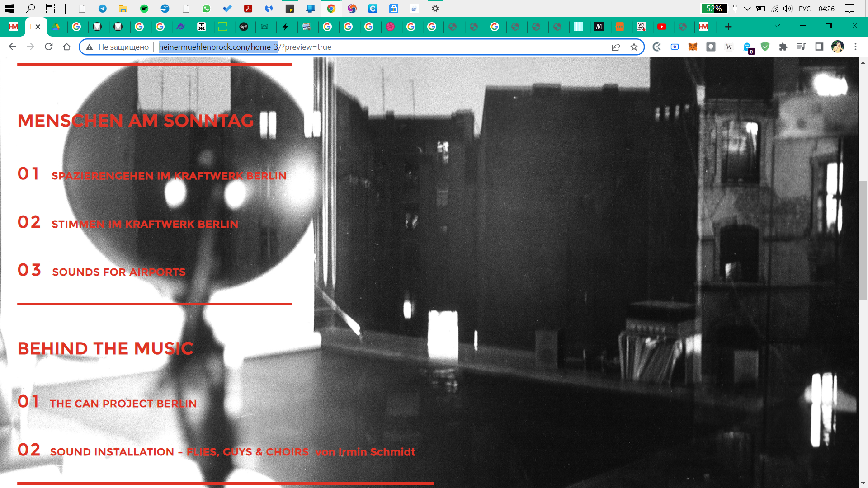The width and height of the screenshot is (868, 488).
Task: Click The Can Project Berlin link
Action: [123, 404]
